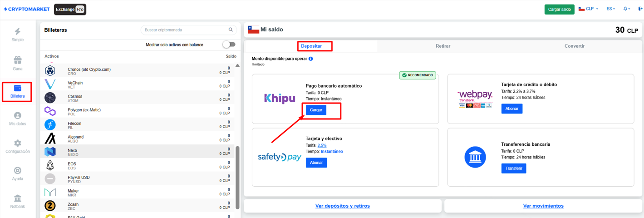
Task: Select the Algorand row name
Action: click(75, 137)
